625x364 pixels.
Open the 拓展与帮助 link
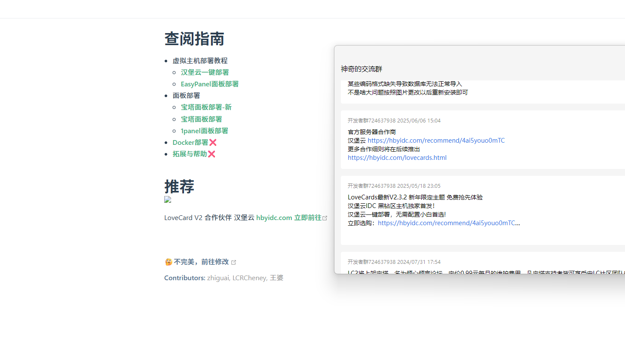point(190,154)
